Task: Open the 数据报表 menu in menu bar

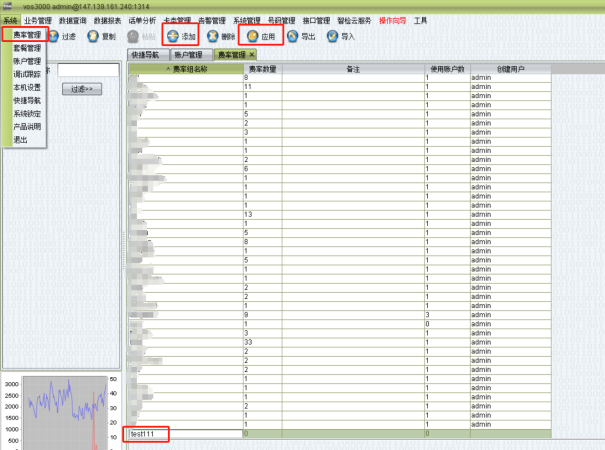Action: coord(109,20)
